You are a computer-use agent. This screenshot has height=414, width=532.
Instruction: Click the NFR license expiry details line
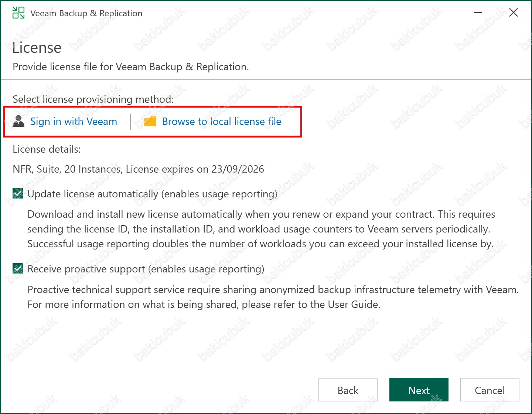138,169
